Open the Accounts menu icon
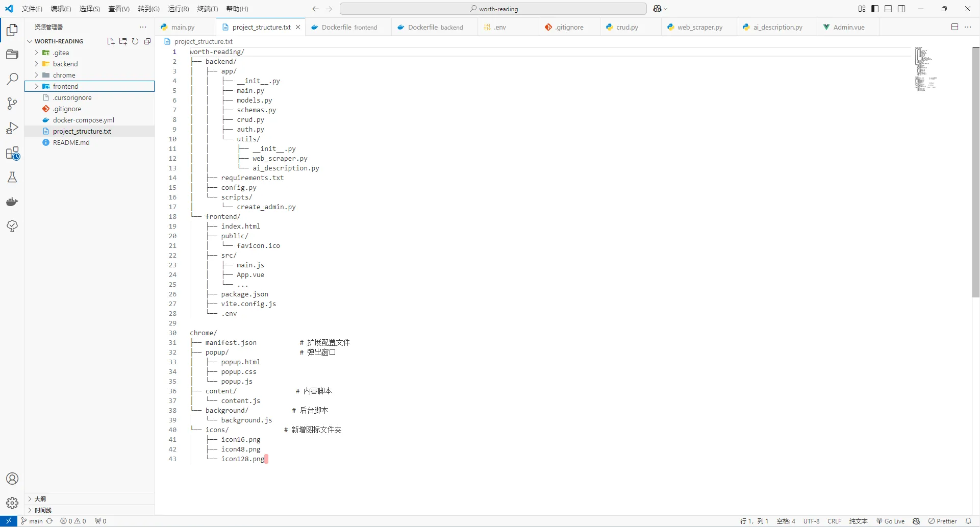This screenshot has width=980, height=527. point(12,479)
